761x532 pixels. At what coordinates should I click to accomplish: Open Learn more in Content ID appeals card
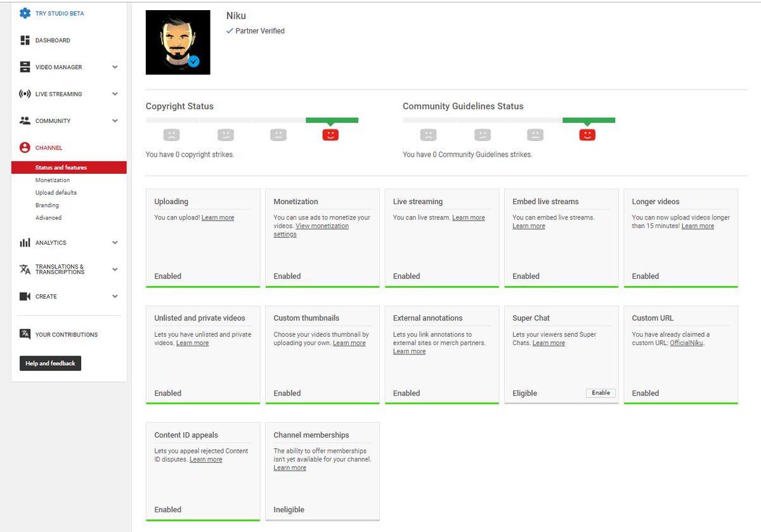coord(205,459)
